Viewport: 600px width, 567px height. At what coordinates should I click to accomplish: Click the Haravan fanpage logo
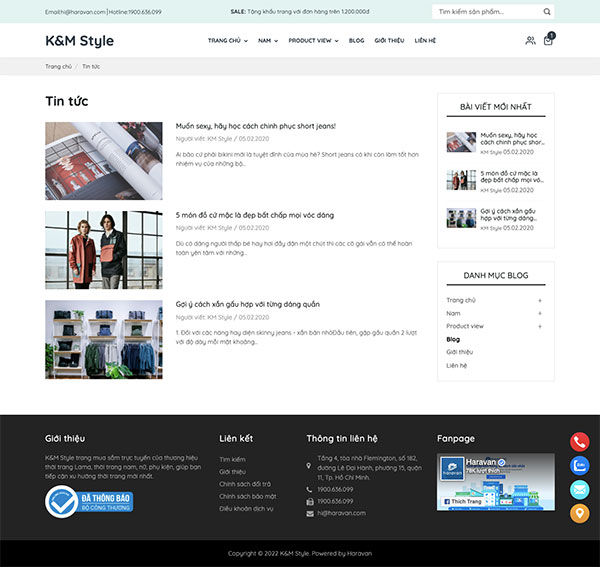pyautogui.click(x=452, y=468)
